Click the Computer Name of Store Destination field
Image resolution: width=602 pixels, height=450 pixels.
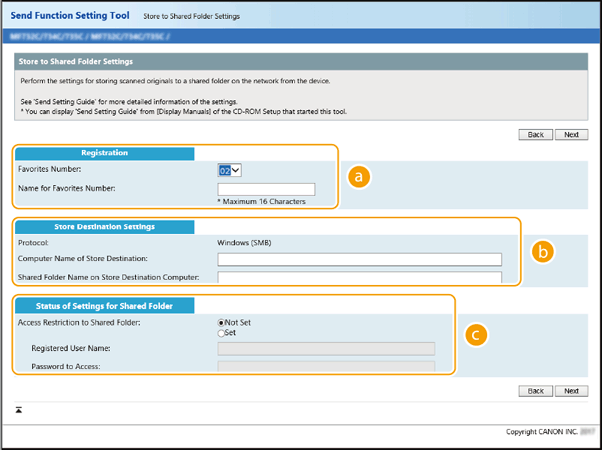coord(359,259)
